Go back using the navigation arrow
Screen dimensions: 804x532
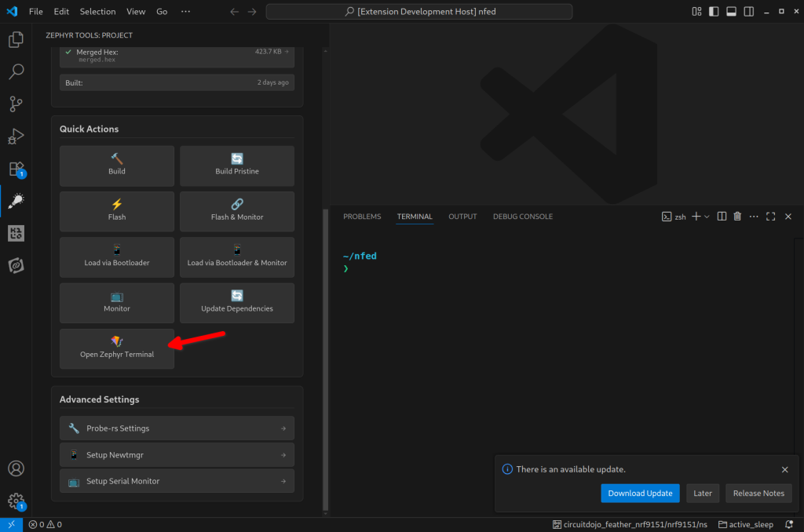234,11
